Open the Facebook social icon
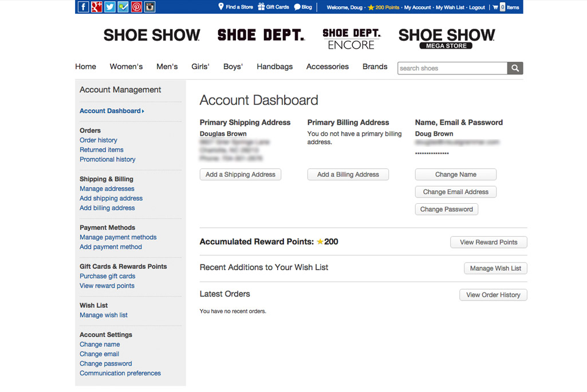The width and height of the screenshot is (587, 392). point(83,7)
